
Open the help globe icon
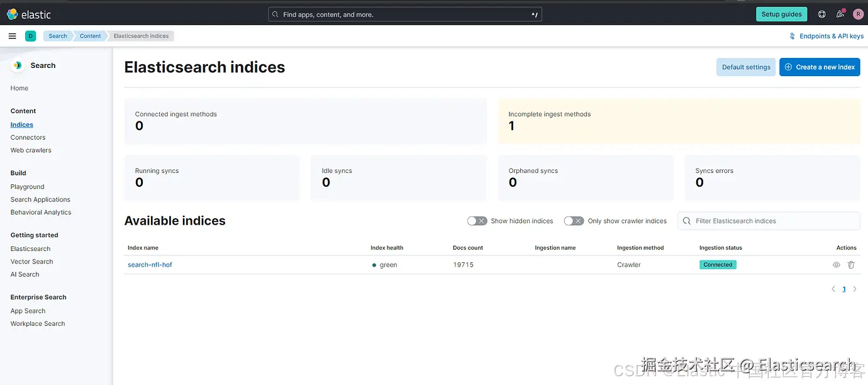point(821,14)
